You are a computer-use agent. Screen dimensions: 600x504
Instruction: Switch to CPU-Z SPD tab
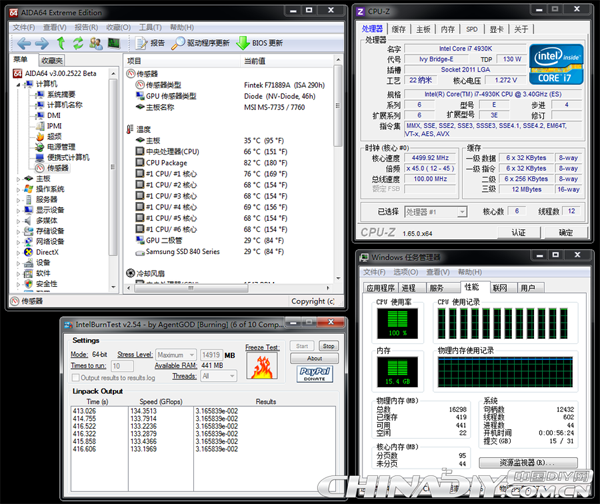click(x=472, y=29)
